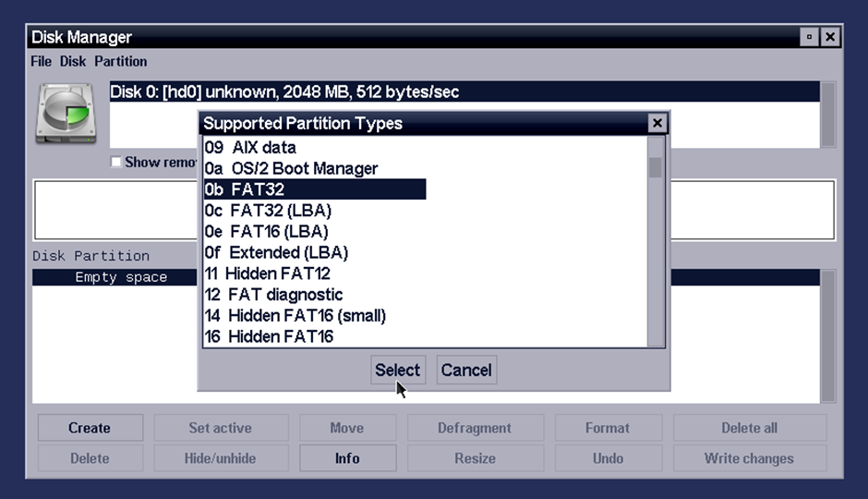The width and height of the screenshot is (868, 499).
Task: Click the Delete all button
Action: (750, 428)
